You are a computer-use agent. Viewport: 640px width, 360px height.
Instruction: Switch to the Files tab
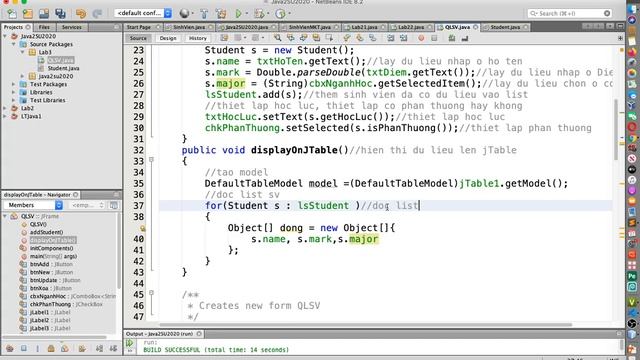click(x=44, y=27)
